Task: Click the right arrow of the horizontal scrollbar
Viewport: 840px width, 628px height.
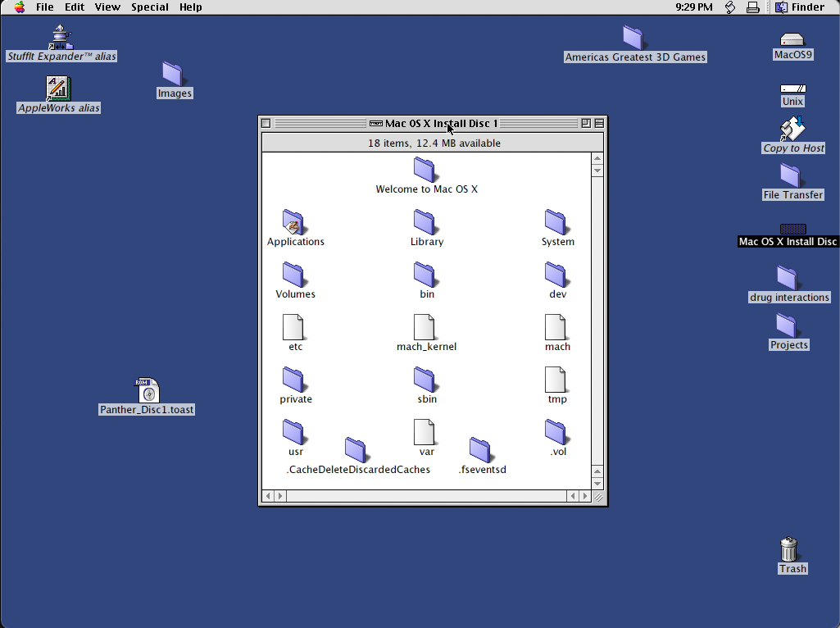Action: (584, 496)
